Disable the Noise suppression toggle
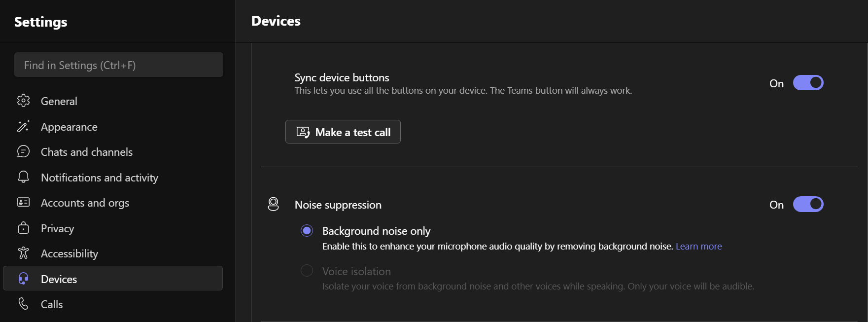 808,204
